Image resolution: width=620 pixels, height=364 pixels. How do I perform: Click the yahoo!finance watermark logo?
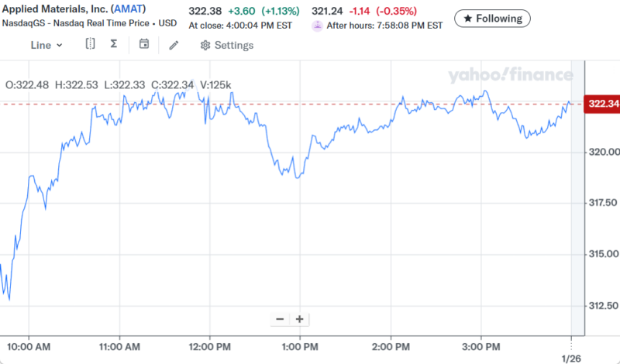509,75
